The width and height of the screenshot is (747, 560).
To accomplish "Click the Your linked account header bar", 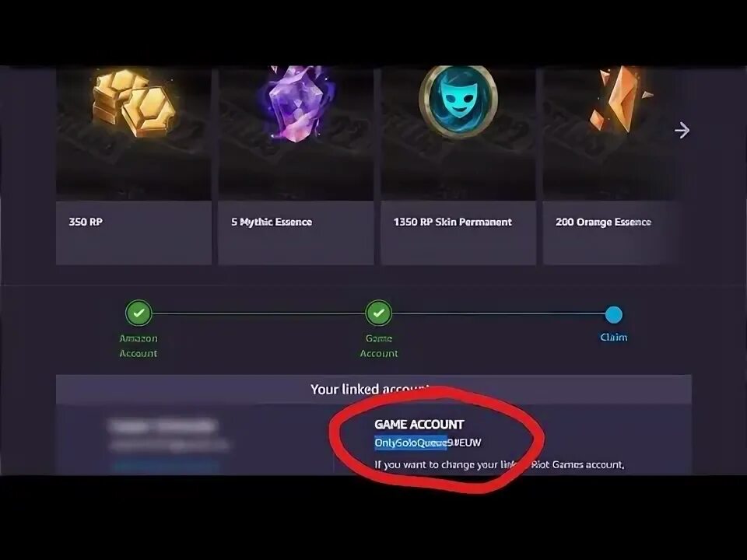I will (x=373, y=389).
